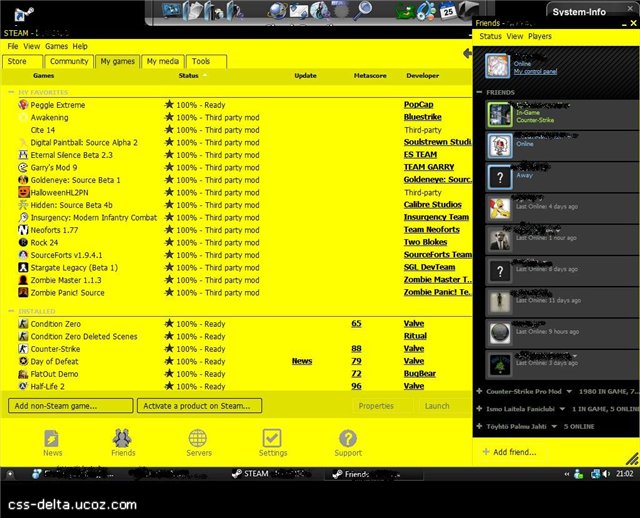The height and width of the screenshot is (518, 640).
Task: Open the Help menu
Action: 80,46
